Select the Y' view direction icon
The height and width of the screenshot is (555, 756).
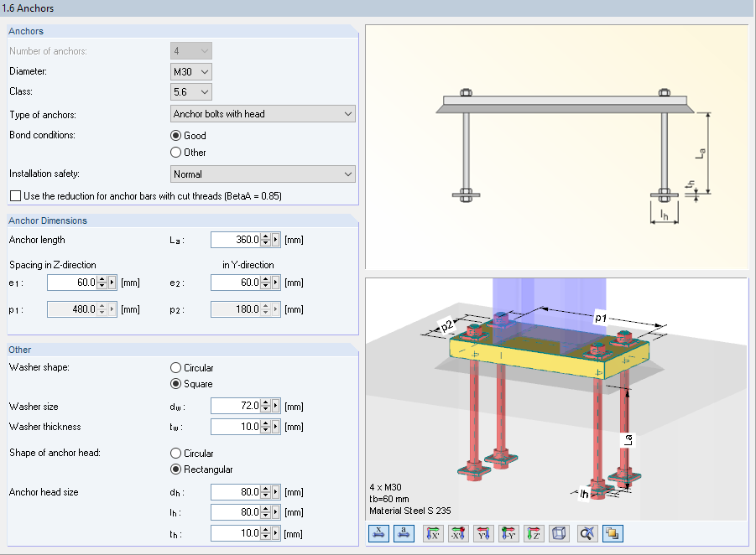click(x=483, y=533)
